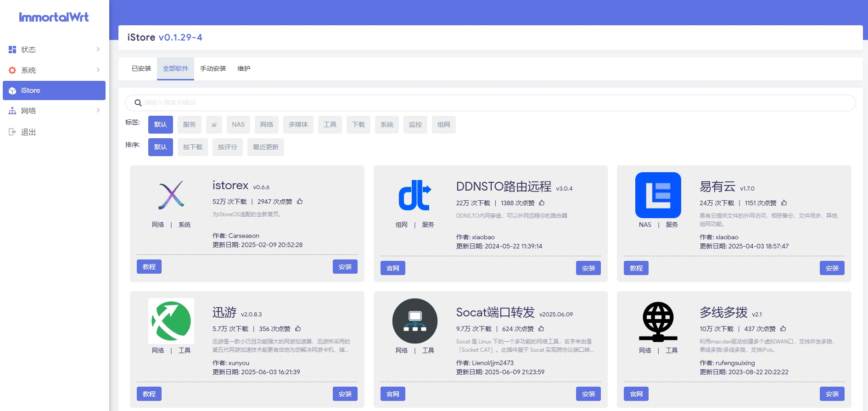This screenshot has width=868, height=411.
Task: Click the istorex title text
Action: (x=230, y=186)
